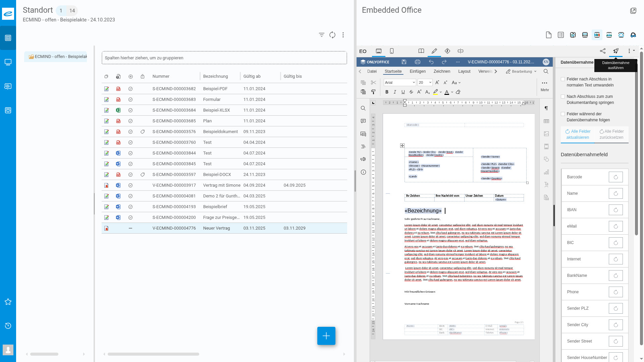Screen dimensions: 644x362
Task: Open the filter icon above the table
Action: (321, 35)
